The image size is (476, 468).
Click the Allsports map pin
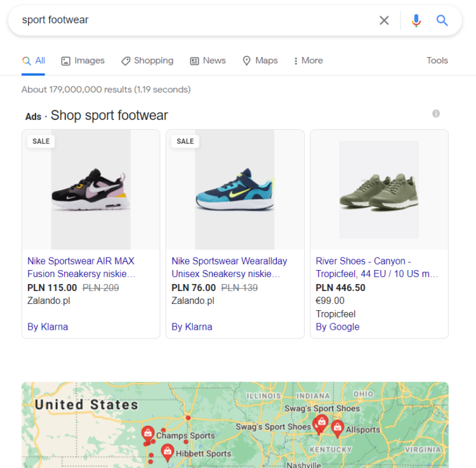(337, 427)
